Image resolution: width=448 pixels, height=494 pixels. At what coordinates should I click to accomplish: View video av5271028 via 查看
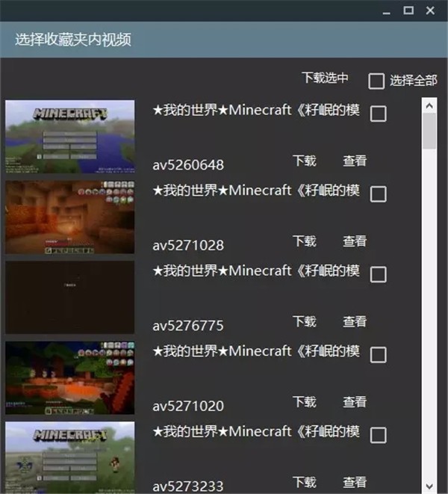(x=355, y=241)
